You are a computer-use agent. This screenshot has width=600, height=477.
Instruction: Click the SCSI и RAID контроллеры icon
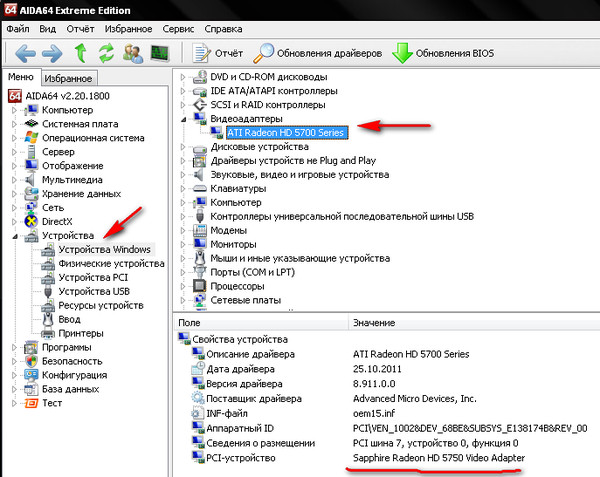tap(200, 105)
